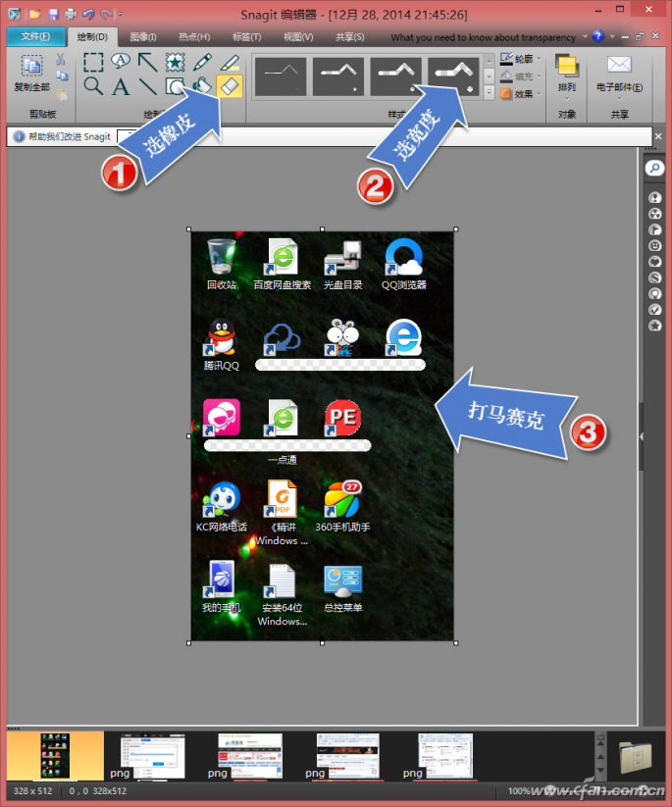Switch to the 标签 tags tab
The image size is (672, 807).
pos(246,36)
